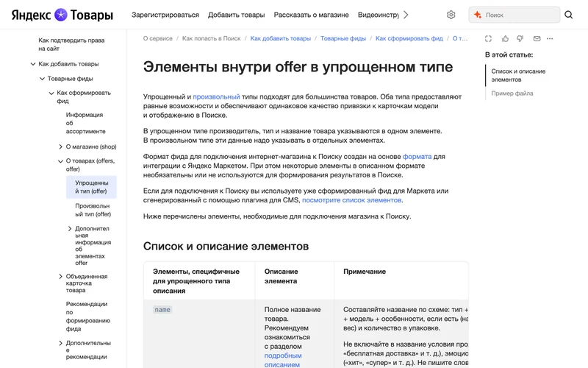Collapse the Товарные фиды tree node
This screenshot has height=368, width=588.
pyautogui.click(x=42, y=79)
